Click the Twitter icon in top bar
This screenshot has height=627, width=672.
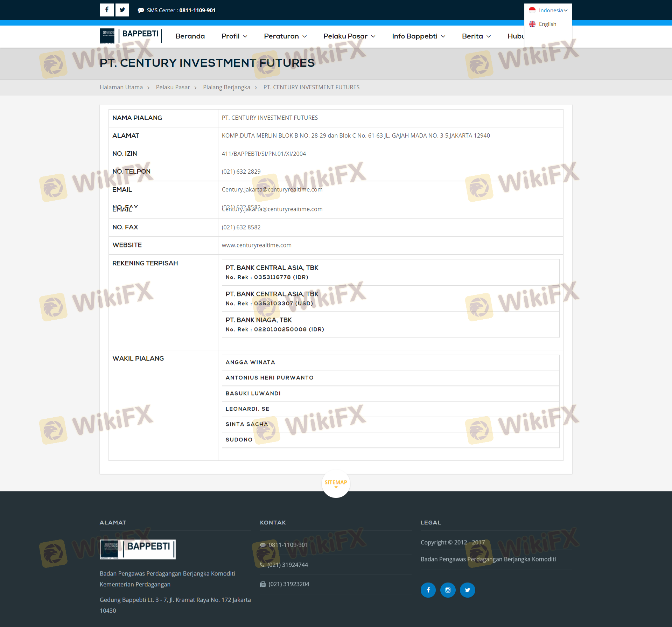tap(122, 10)
